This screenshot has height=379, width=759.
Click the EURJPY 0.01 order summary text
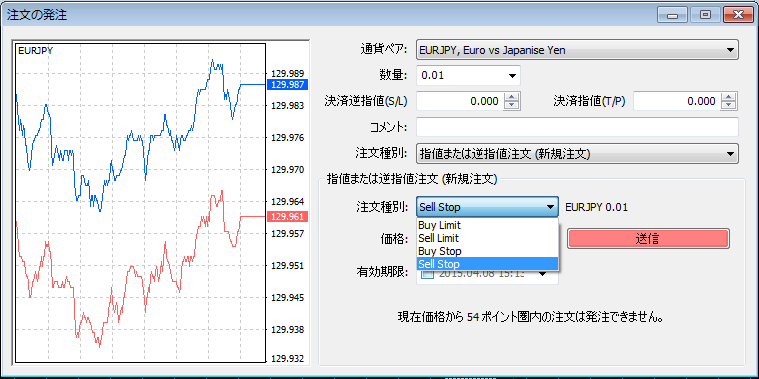coord(596,208)
